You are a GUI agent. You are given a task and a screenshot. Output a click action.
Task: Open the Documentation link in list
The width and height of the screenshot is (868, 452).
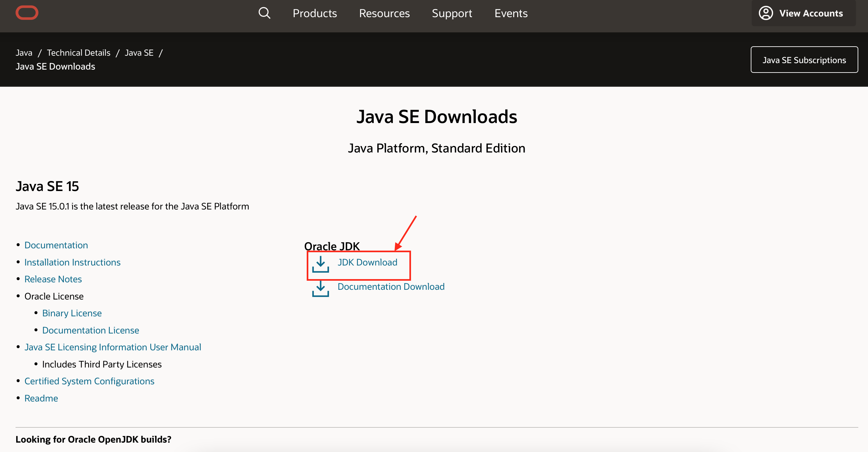56,245
